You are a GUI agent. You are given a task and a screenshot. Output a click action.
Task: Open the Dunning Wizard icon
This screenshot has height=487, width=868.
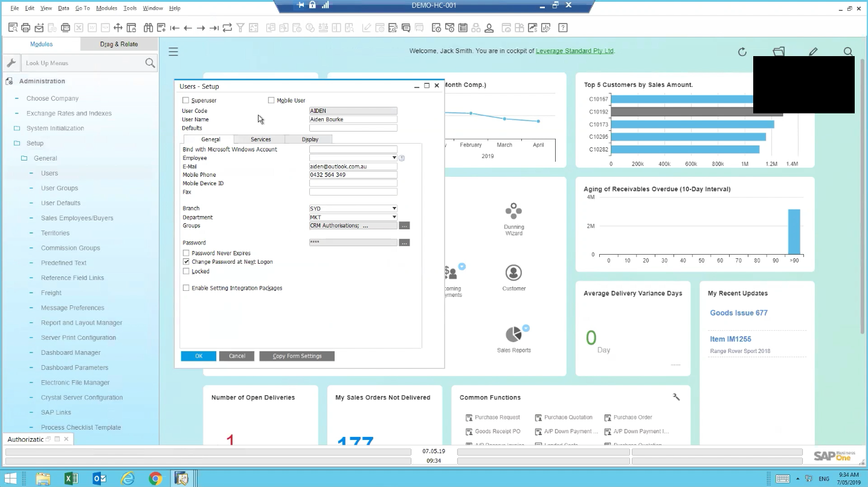[513, 212]
